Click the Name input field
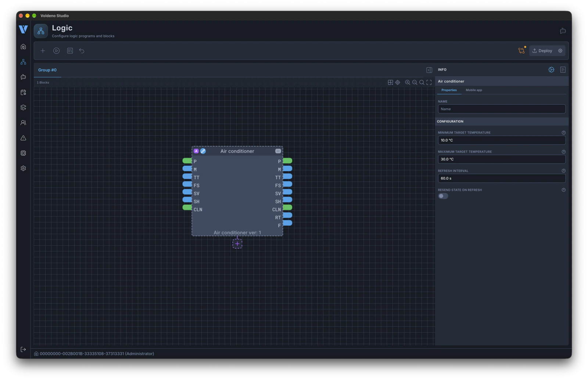588x380 pixels. (x=502, y=109)
